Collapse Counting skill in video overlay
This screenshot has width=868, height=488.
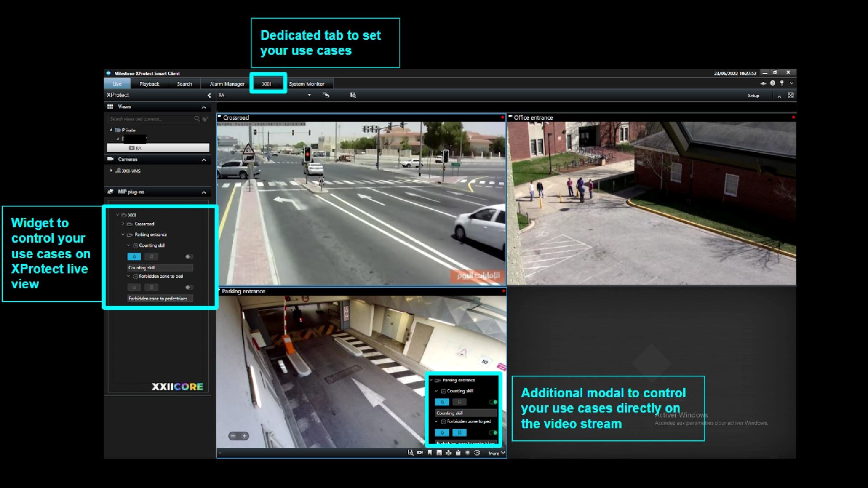(436, 391)
